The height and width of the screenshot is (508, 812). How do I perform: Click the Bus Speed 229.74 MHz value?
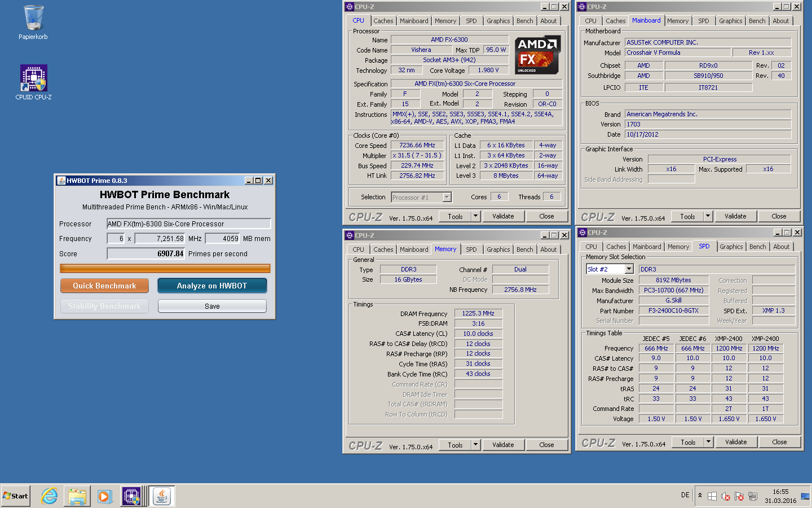pyautogui.click(x=417, y=165)
